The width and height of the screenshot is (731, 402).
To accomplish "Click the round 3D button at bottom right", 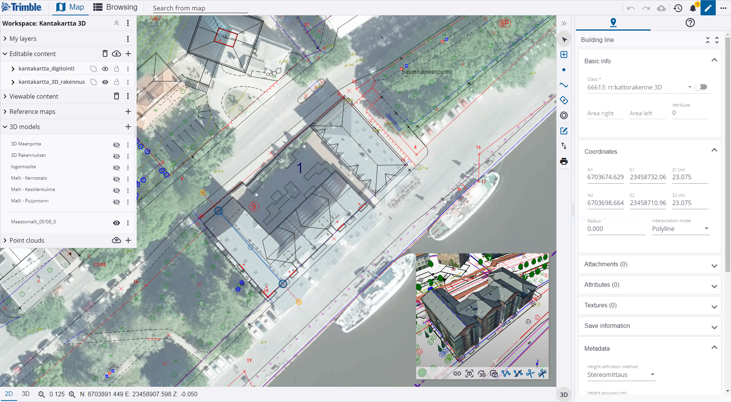I will 564,395.
